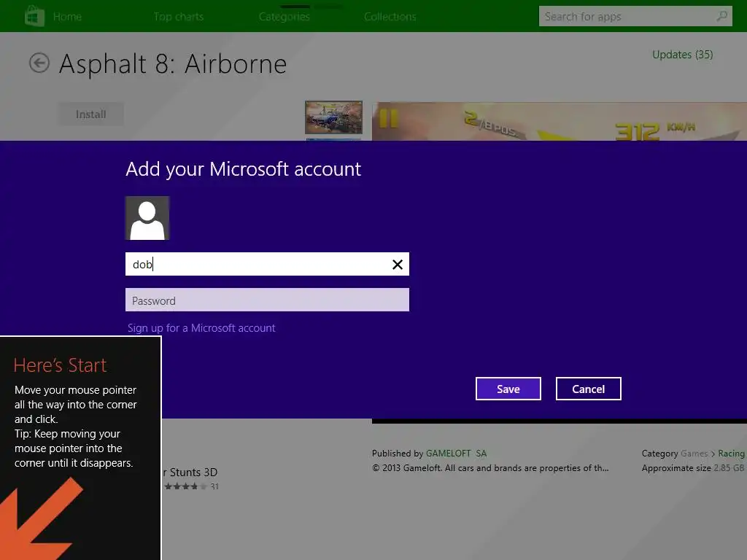This screenshot has width=747, height=560.
Task: Click the star rating under Stunts 3D
Action: click(186, 486)
